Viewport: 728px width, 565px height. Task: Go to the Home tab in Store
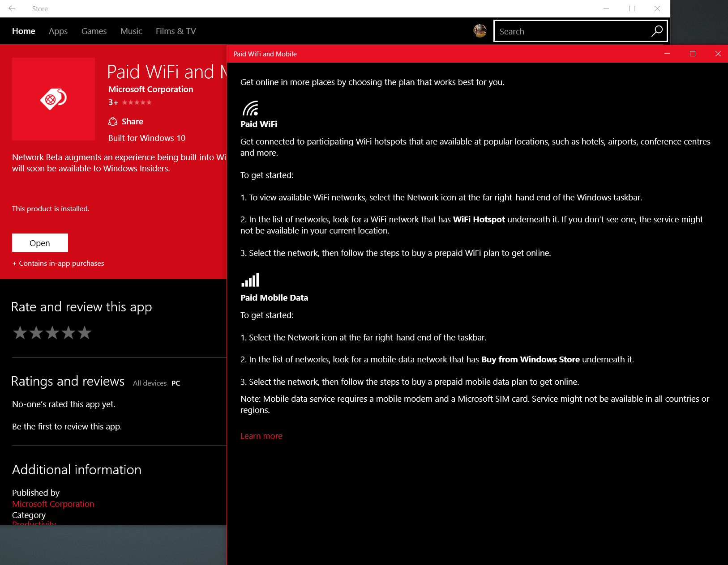[x=24, y=31]
